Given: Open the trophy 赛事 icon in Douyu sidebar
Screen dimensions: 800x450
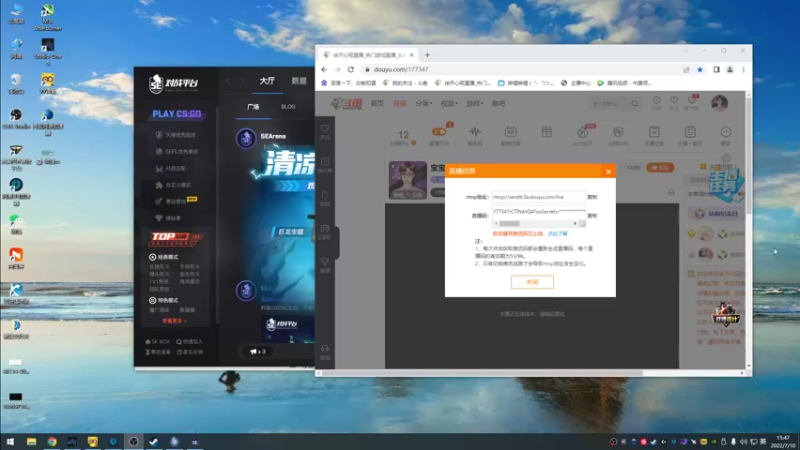Looking at the screenshot, I should [324, 265].
